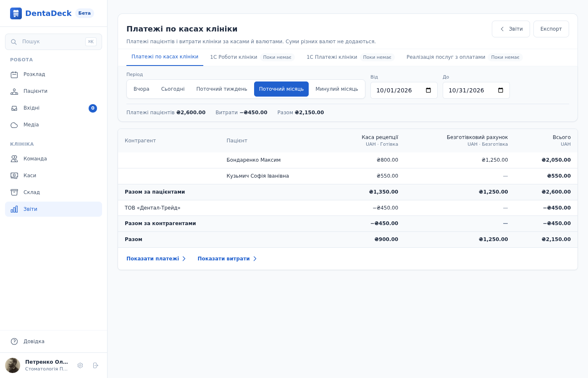This screenshot has height=378, width=588.
Task: Click the Петренко profile name
Action: tap(47, 362)
